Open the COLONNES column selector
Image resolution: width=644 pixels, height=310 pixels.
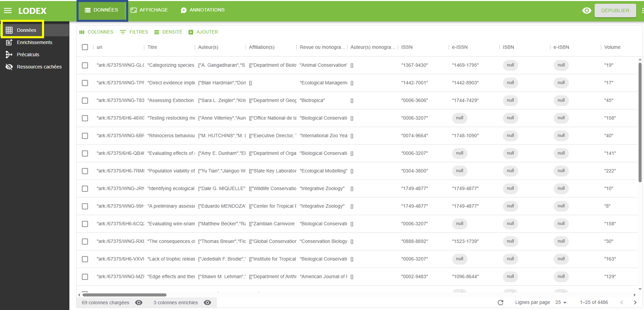[96, 32]
